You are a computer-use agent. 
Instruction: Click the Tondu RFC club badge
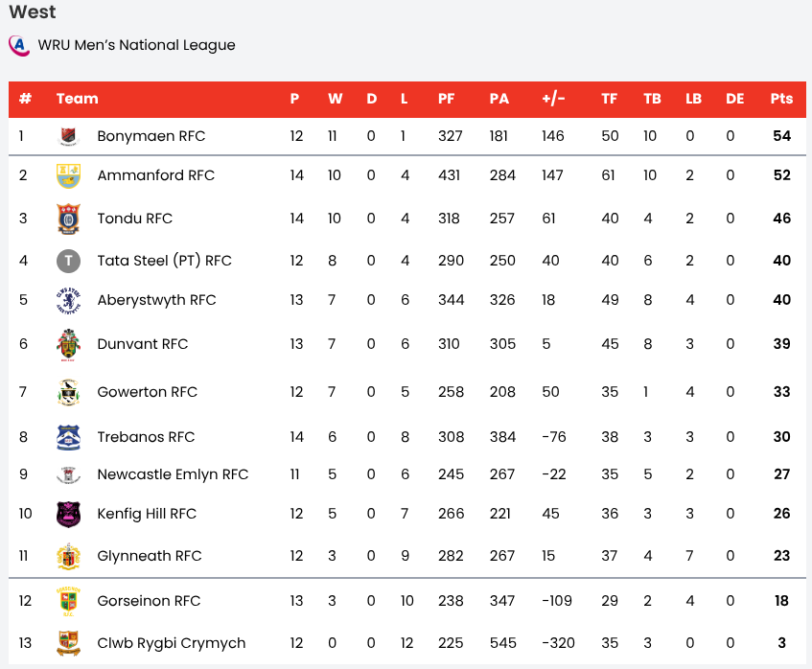[67, 219]
